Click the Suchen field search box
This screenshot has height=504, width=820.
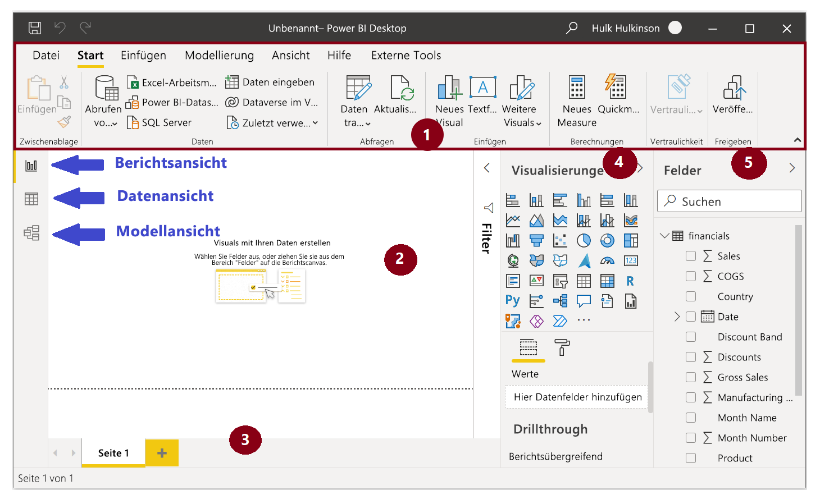730,201
